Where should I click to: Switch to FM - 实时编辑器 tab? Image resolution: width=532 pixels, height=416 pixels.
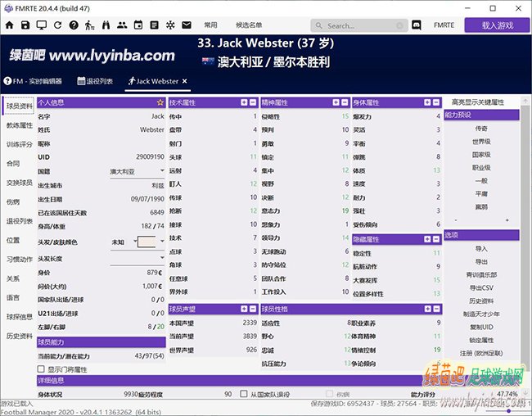tap(33, 81)
